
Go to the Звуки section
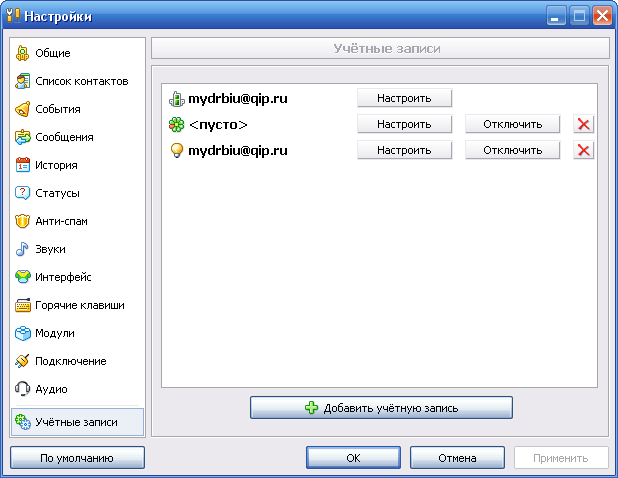click(x=78, y=249)
